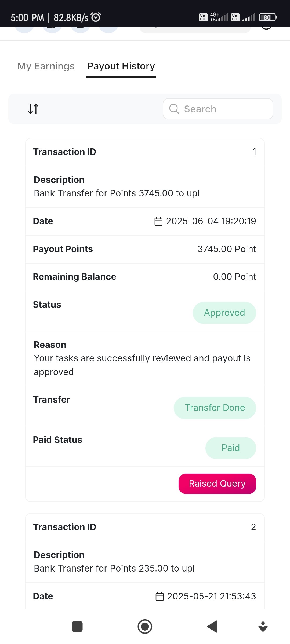Viewport: 290px width, 644px height.
Task: Tap the accessibility person icon in navbar
Action: 263,627
